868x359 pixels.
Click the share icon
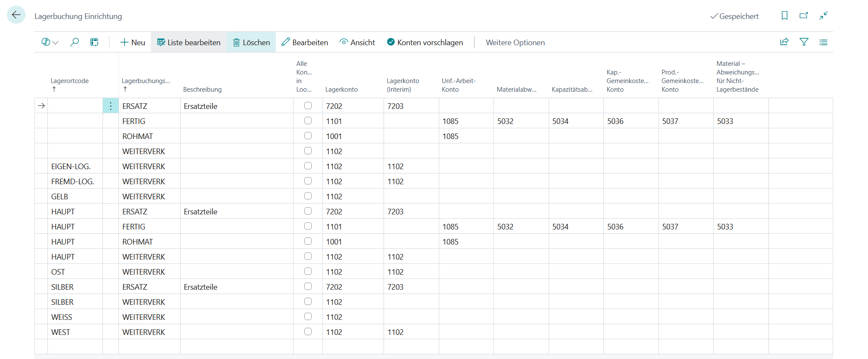tap(784, 42)
